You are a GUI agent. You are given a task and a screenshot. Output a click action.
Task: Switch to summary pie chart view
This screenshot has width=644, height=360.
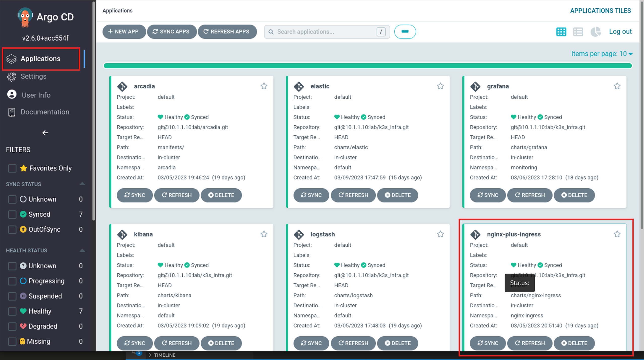tap(596, 32)
